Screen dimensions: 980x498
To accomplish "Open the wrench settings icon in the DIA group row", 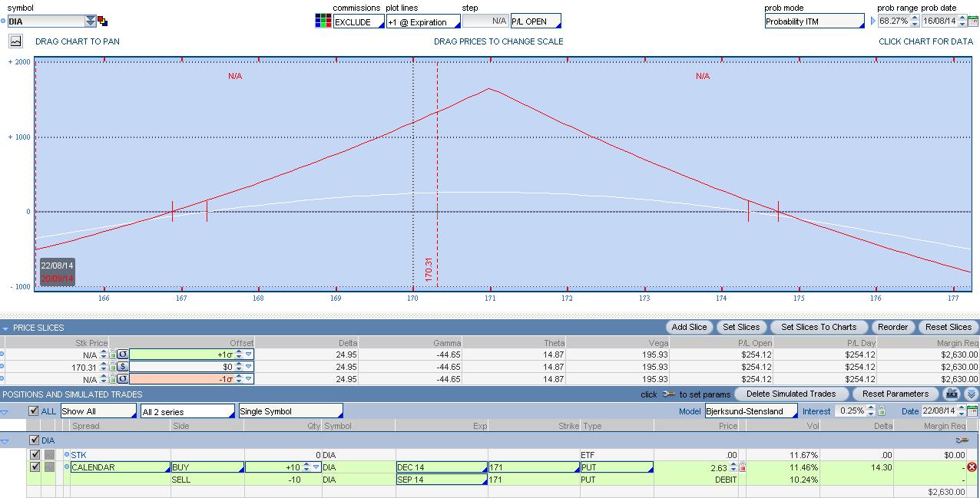I will click(962, 440).
